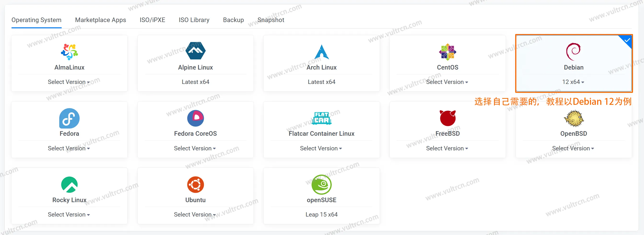Switch to Operating System tab
Screen dimensions: 644x235
click(36, 20)
